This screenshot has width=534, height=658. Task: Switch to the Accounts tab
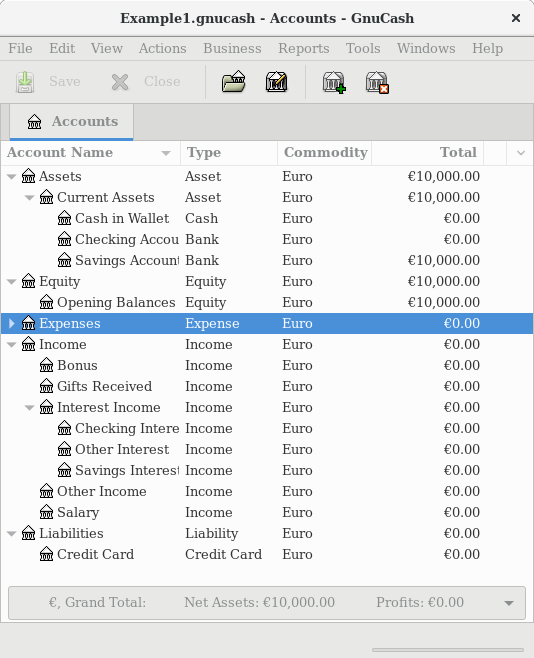(72, 122)
